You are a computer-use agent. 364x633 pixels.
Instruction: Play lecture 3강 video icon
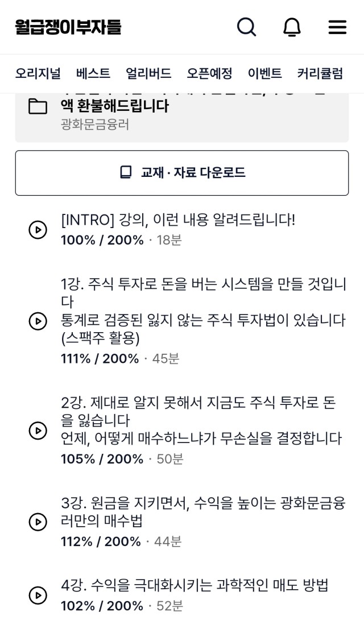[38, 522]
